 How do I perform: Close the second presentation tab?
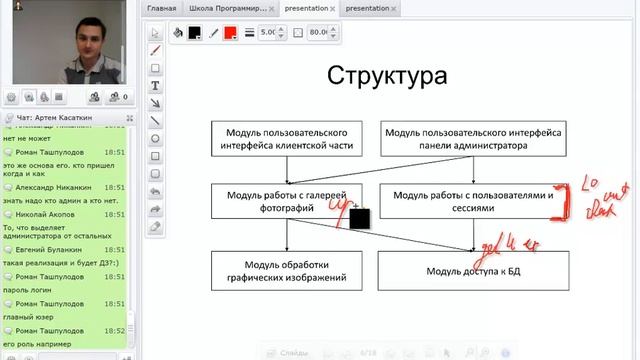(393, 9)
